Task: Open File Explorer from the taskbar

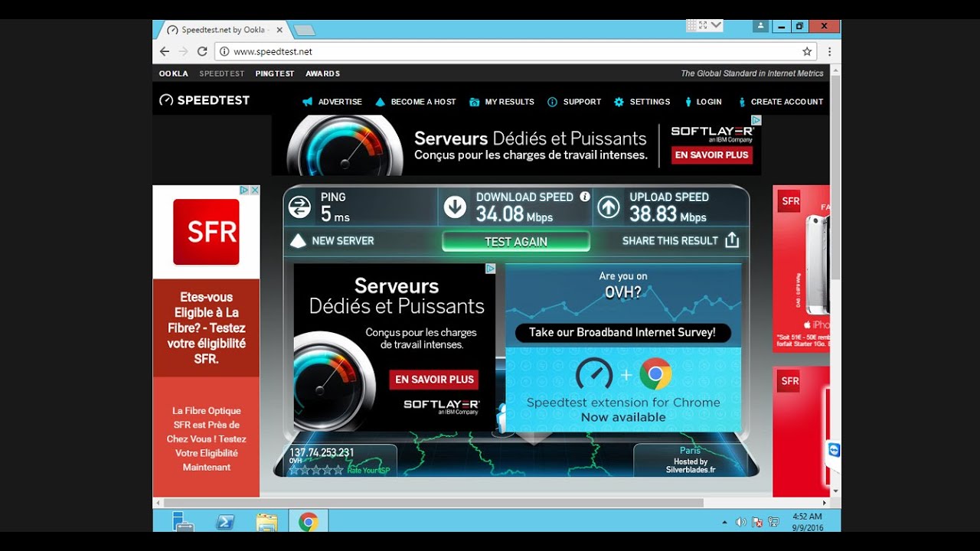Action: 266,522
